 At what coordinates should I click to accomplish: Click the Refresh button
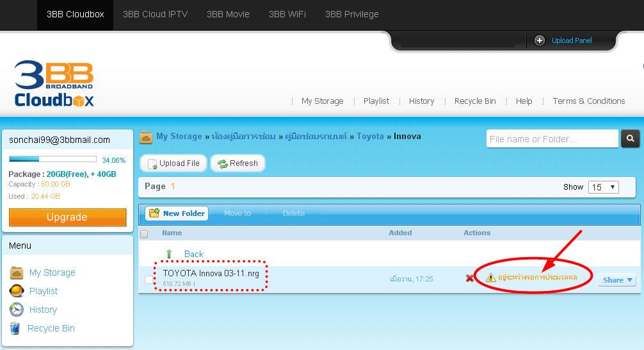(237, 163)
